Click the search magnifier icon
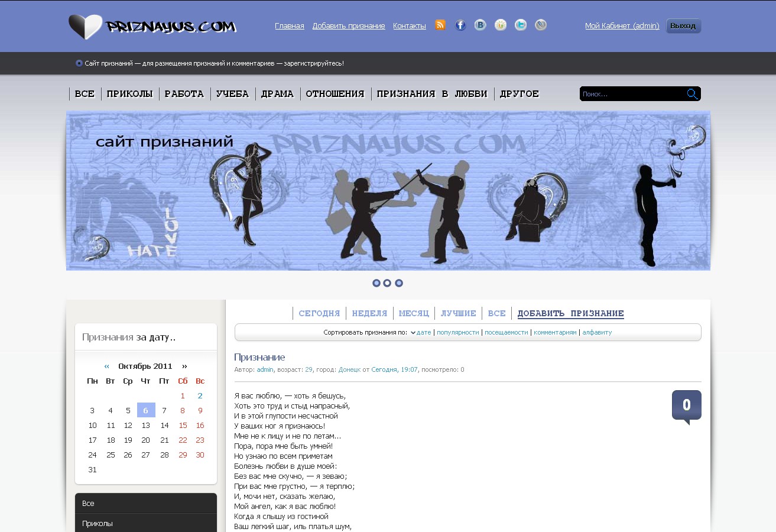This screenshot has height=532, width=776. click(x=692, y=94)
